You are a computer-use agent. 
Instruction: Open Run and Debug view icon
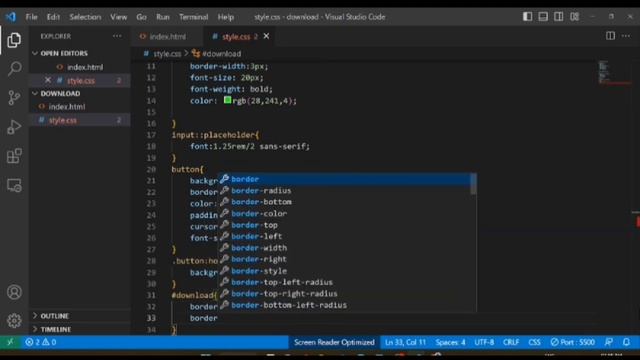click(x=14, y=127)
